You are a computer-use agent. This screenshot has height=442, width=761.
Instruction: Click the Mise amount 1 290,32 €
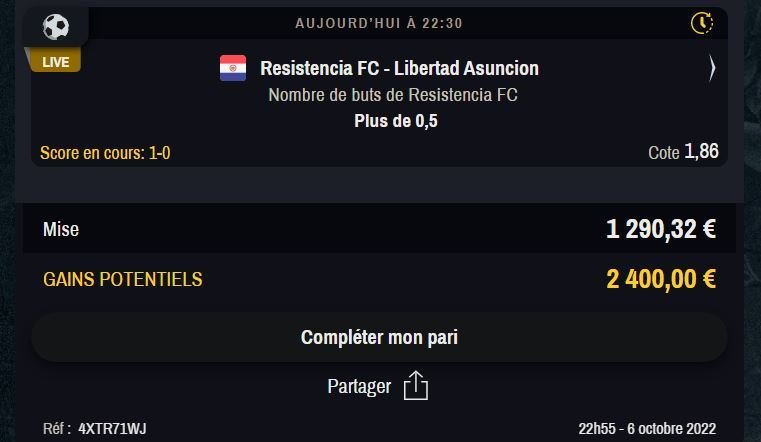[661, 229]
